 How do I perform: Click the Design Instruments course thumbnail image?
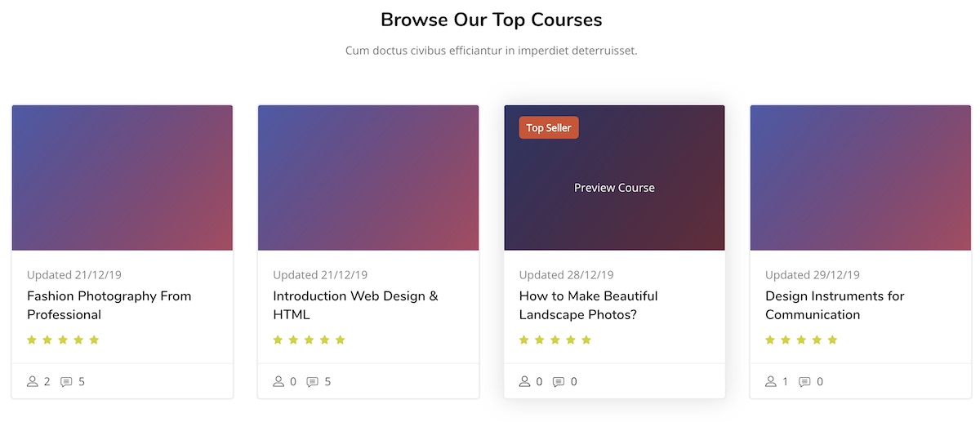[861, 177]
